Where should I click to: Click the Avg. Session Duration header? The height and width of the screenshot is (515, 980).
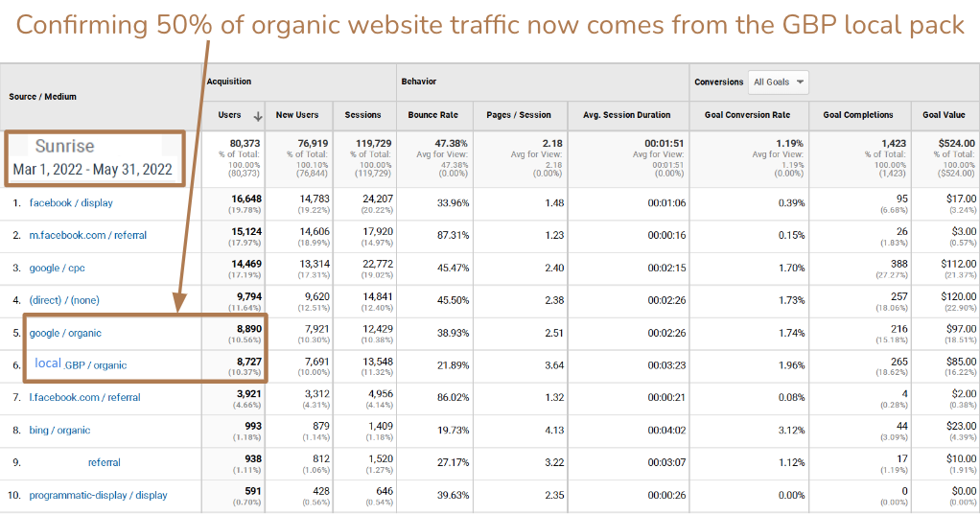click(x=626, y=115)
